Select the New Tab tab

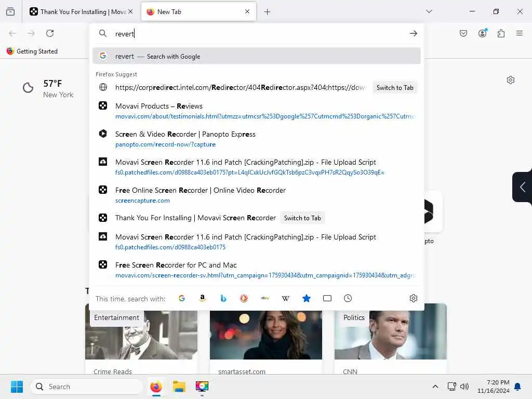[198, 11]
